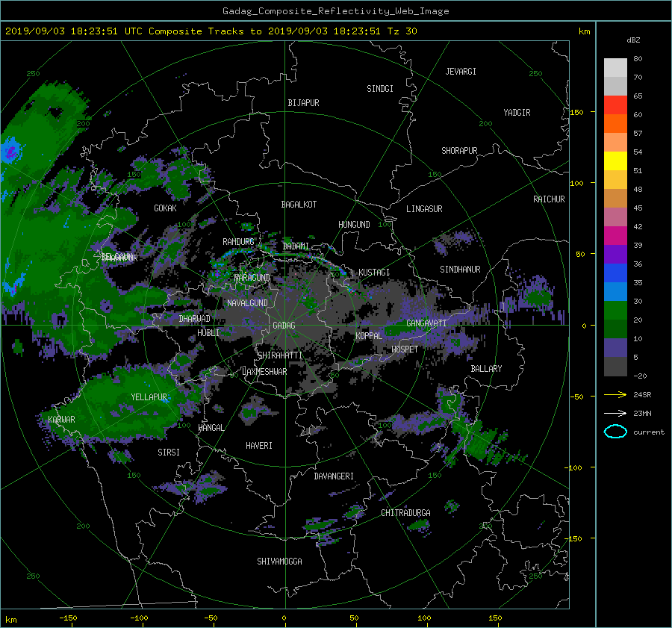Click the UTC Composite Tracks timestamp header

tap(211, 31)
